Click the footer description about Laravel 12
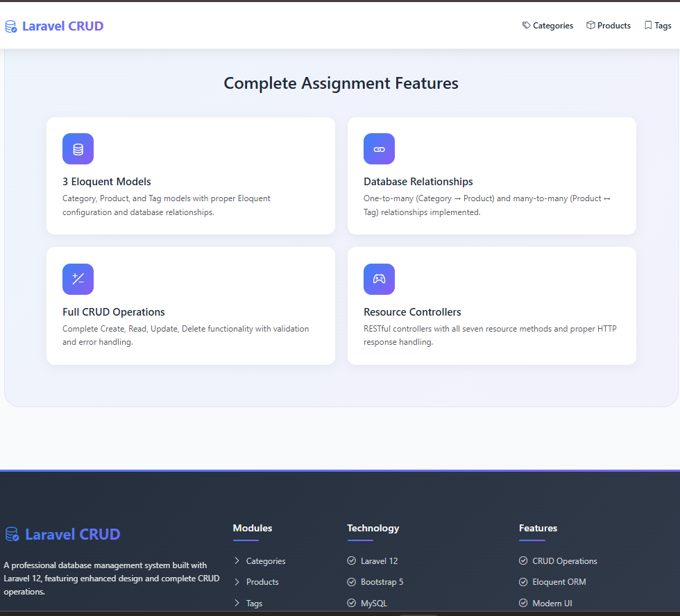 coord(112,579)
